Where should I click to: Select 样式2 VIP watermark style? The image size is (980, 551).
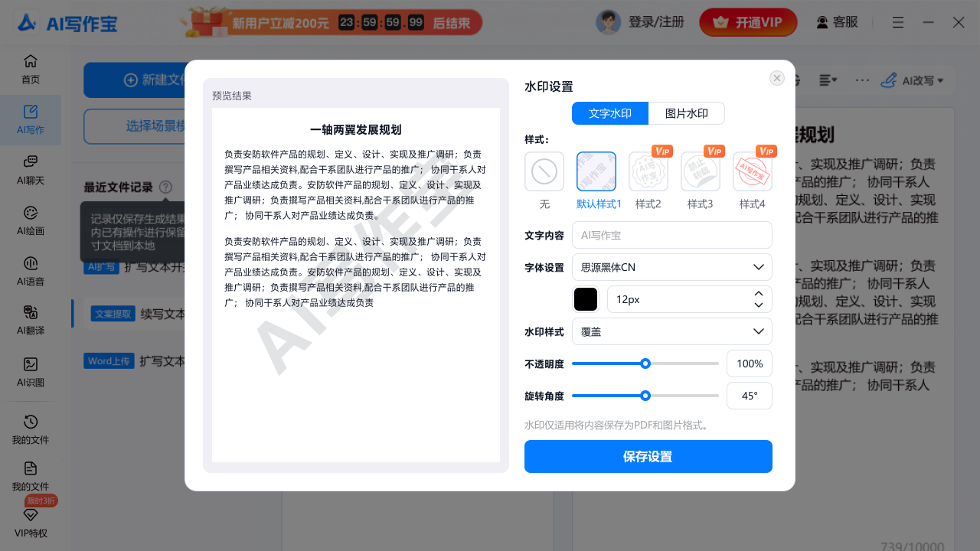pyautogui.click(x=648, y=171)
